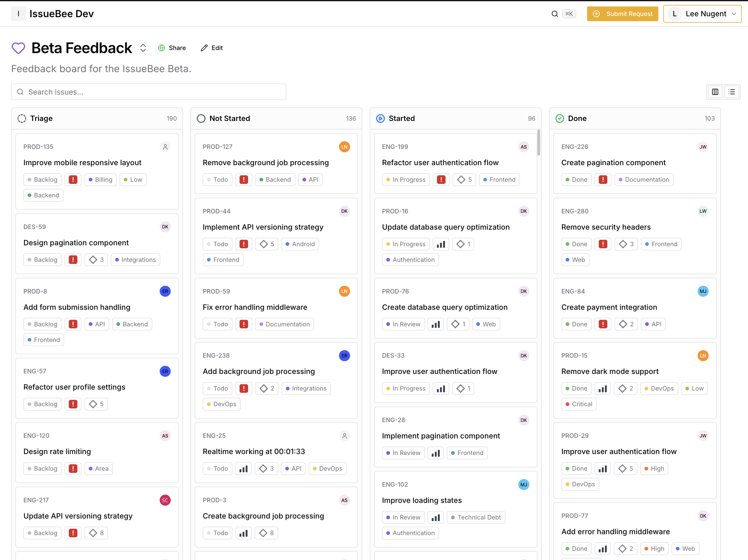Switch to board column view

click(x=715, y=92)
